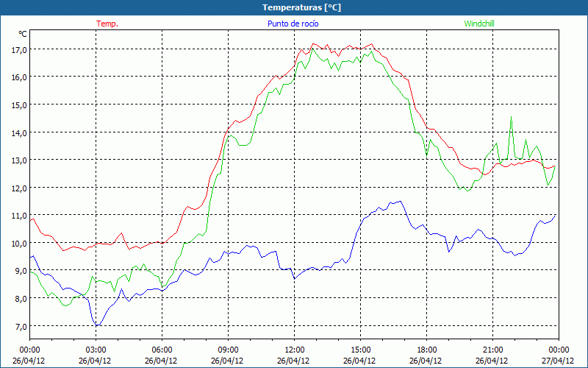Click the 09:00 time axis label
This screenshot has height=368, width=588.
click(228, 350)
